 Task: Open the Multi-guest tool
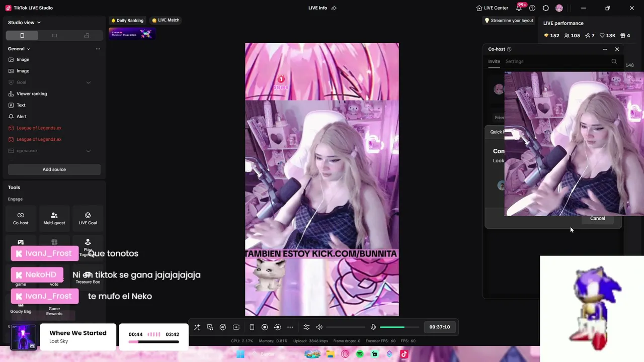54,218
